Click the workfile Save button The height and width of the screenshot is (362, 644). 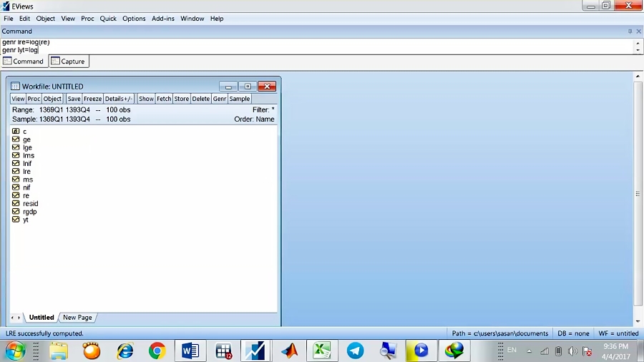pyautogui.click(x=74, y=99)
